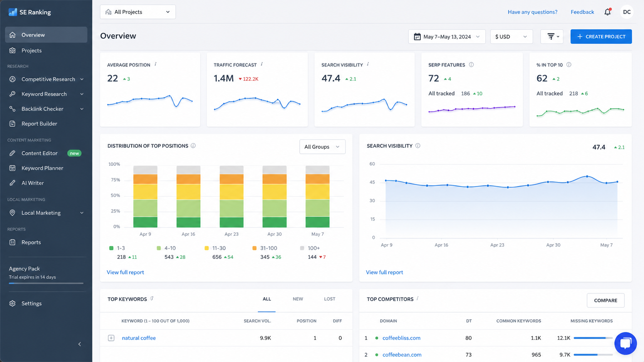Viewport: 644px width, 362px height.
Task: Click the Distribution of Top Positions info icon
Action: (193, 146)
